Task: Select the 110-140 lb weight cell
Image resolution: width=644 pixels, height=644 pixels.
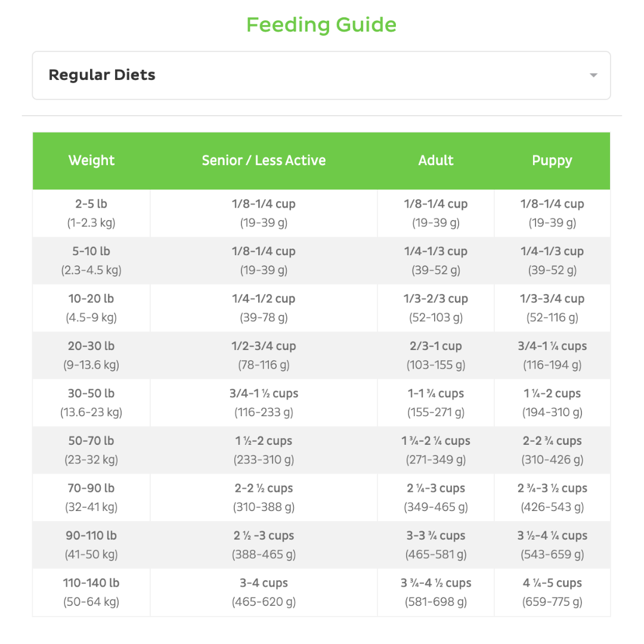Action: [x=91, y=592]
